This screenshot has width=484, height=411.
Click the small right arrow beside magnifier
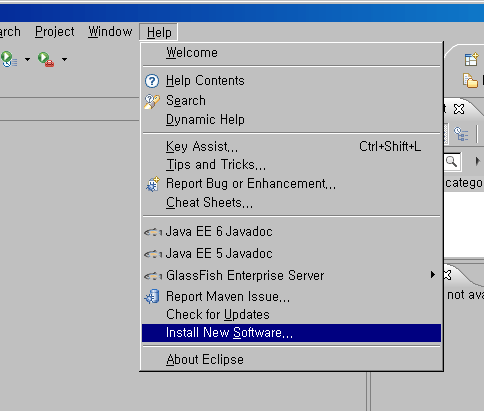(477, 161)
